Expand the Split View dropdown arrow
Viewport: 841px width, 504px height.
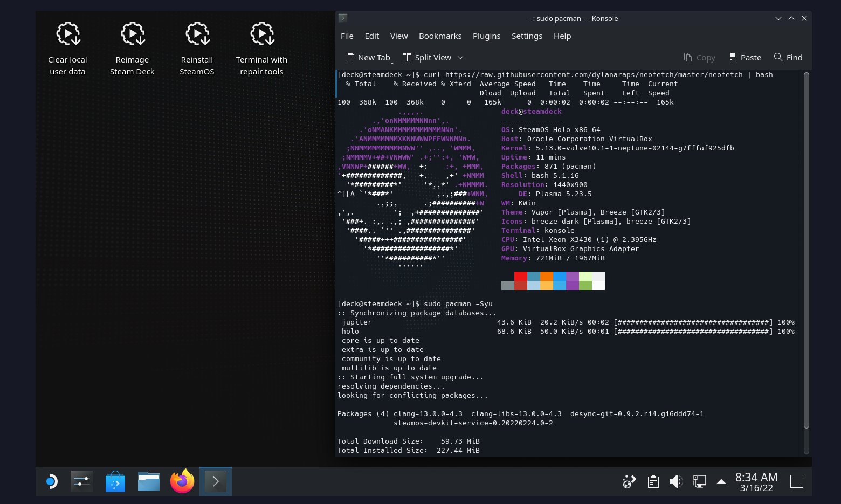pos(460,58)
